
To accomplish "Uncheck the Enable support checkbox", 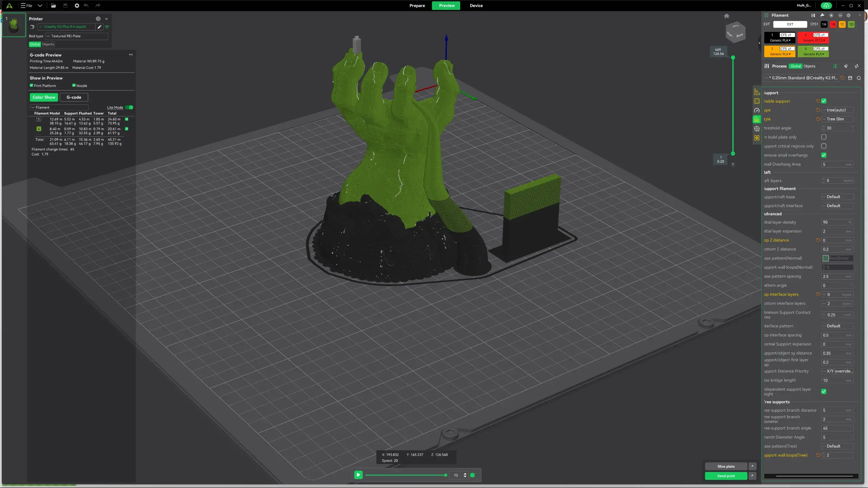I will coord(824,101).
